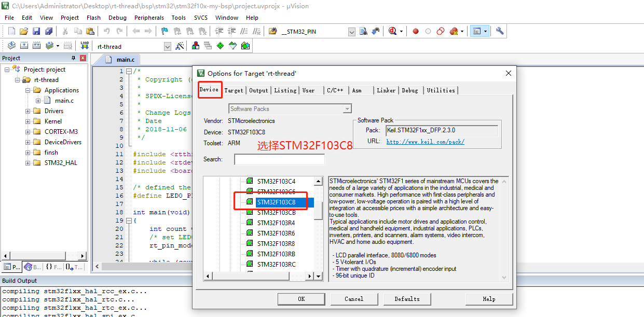644x317 pixels.
Task: Save the current file
Action: [36, 31]
